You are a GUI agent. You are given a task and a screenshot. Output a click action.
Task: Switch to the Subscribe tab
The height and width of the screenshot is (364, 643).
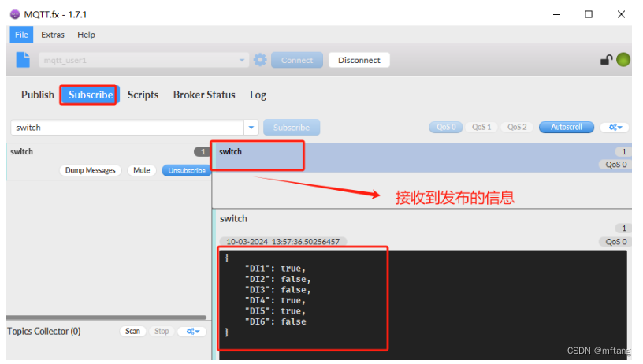(x=90, y=95)
